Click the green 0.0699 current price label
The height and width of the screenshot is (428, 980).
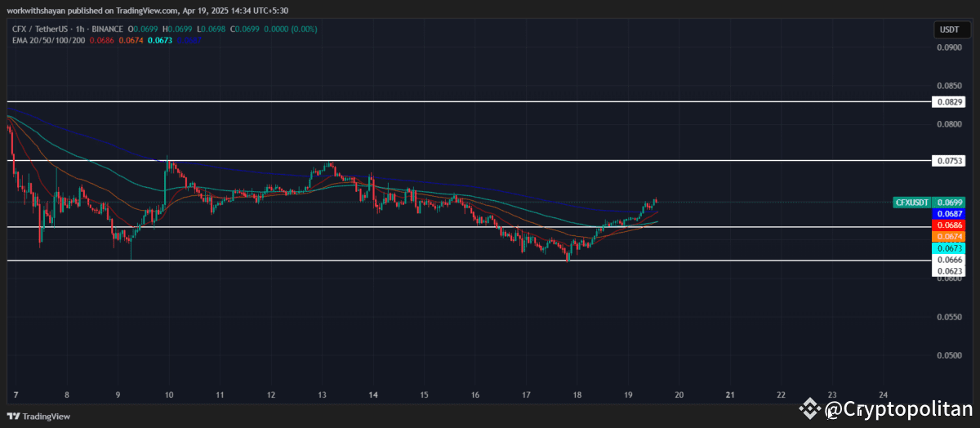[x=950, y=202]
